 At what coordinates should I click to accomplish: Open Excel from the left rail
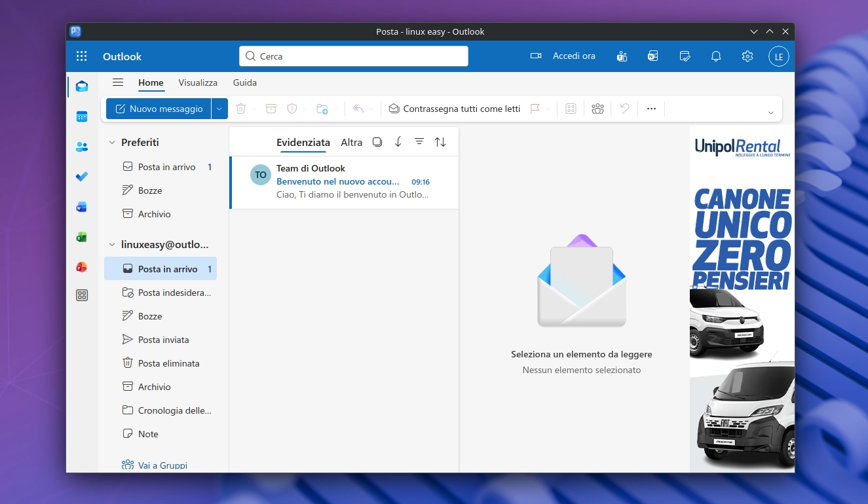coord(81,237)
